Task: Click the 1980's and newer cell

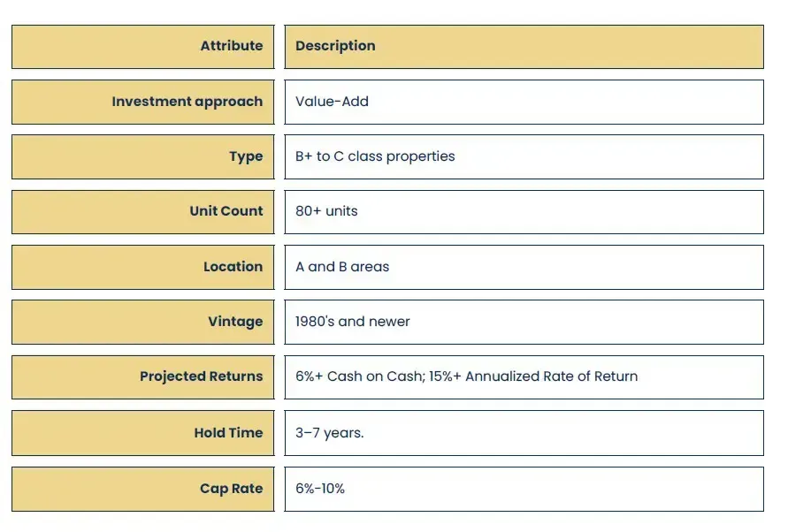Action: click(x=524, y=322)
